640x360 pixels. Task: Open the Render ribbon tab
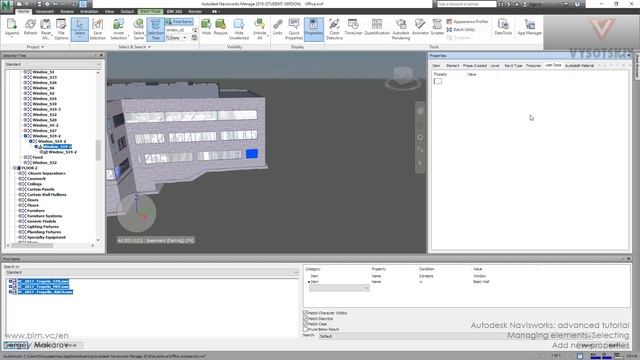point(195,11)
